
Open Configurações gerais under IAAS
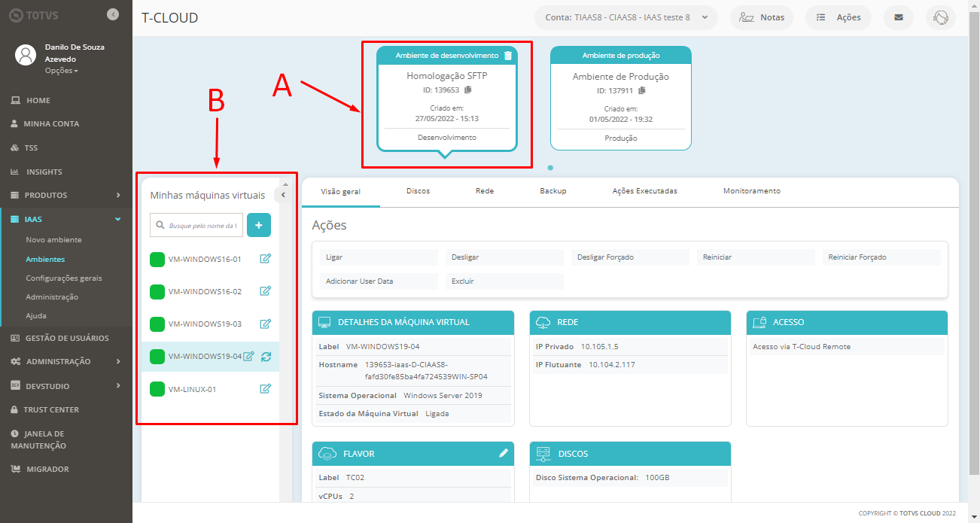tap(64, 278)
